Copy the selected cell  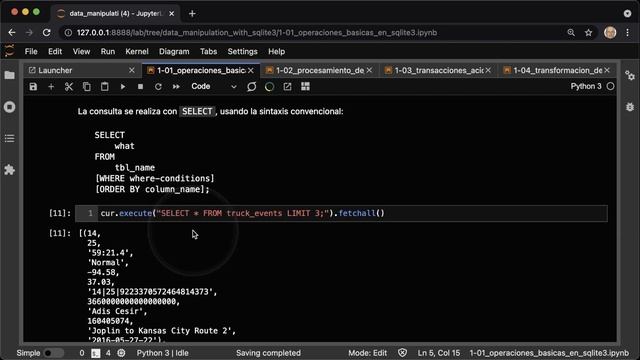[87, 87]
